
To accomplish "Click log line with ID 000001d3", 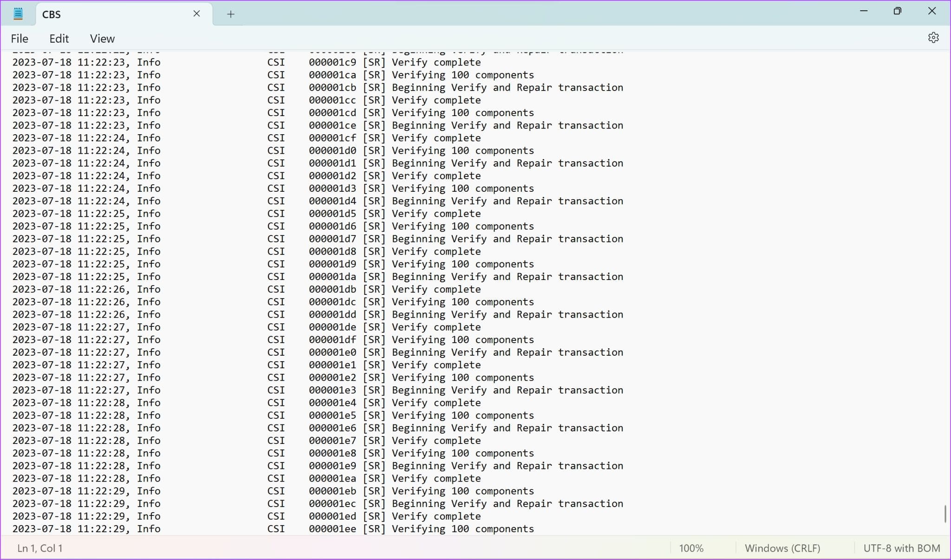I will coord(273,188).
